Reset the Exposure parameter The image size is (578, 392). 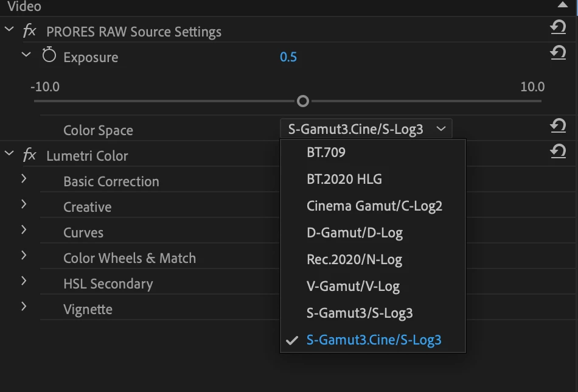558,52
